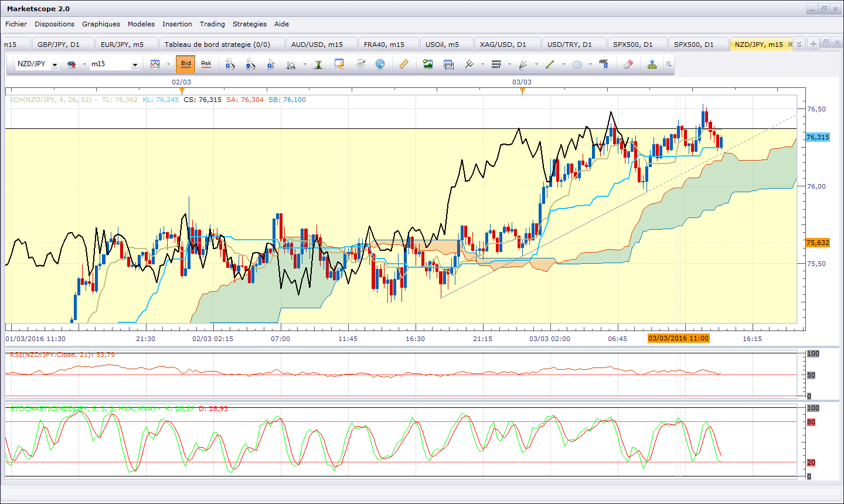Open the Trading menu
Viewport: 844px width, 504px height.
[x=212, y=24]
